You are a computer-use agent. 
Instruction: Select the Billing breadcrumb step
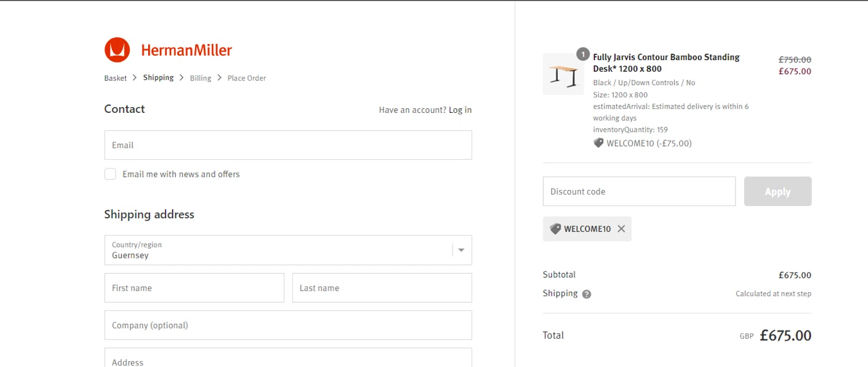200,78
